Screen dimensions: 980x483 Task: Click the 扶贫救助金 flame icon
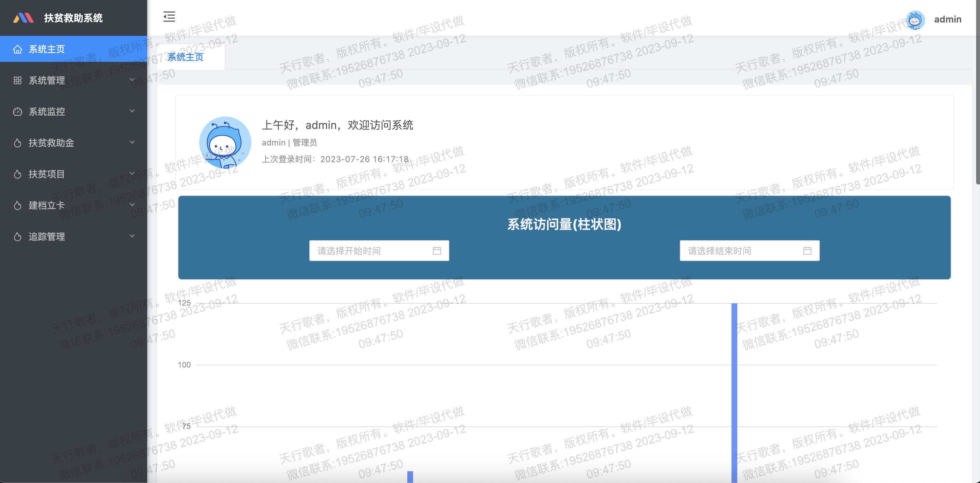click(18, 143)
